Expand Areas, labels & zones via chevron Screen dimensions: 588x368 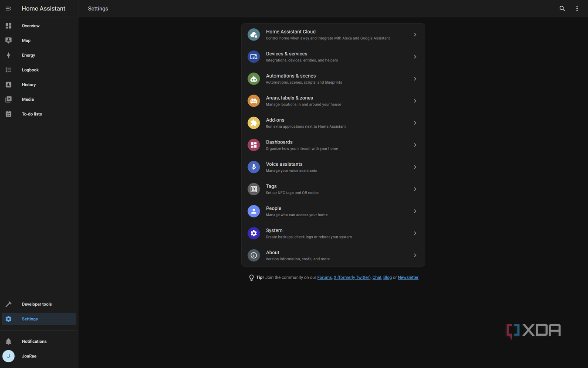coord(415,101)
